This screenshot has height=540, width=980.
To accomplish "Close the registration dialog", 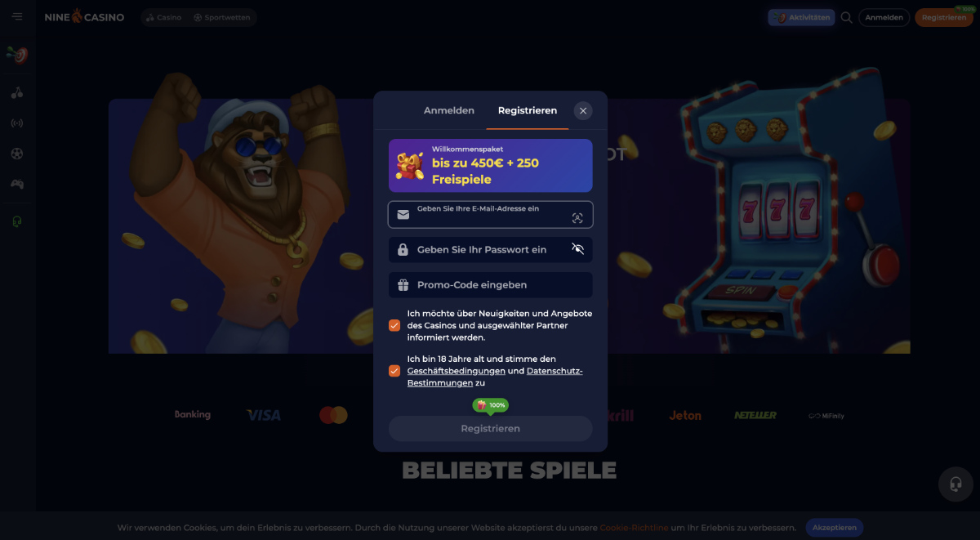I will pos(583,111).
